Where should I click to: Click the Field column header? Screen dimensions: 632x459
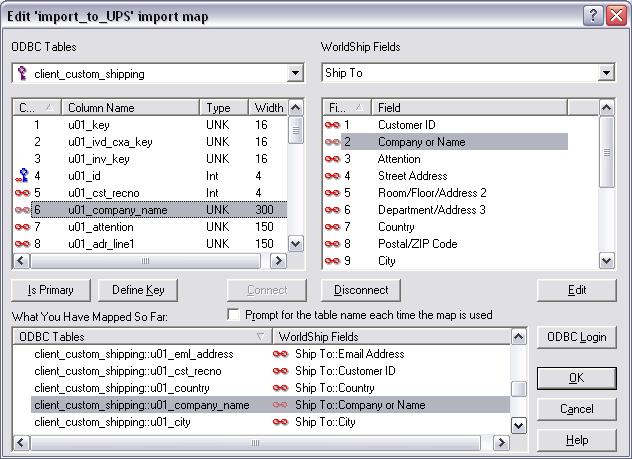pos(469,108)
